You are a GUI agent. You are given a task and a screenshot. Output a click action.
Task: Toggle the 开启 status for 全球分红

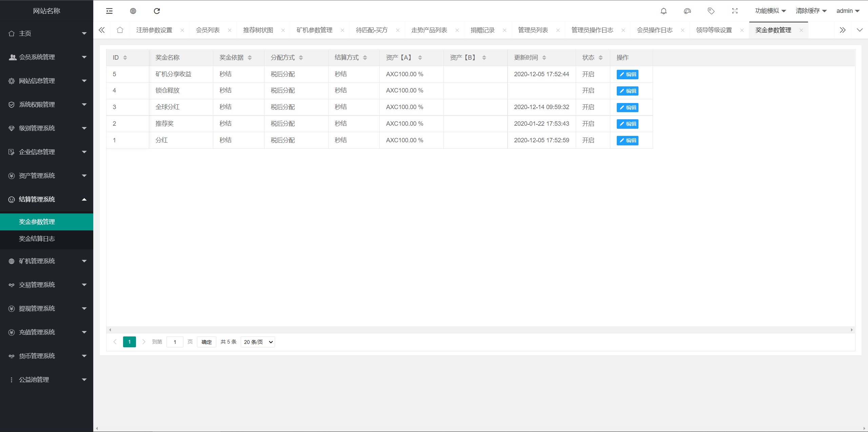click(x=588, y=107)
